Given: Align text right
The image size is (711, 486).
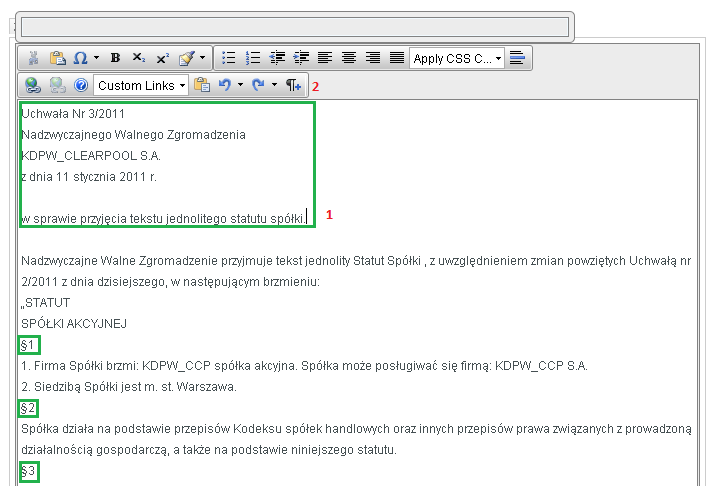Looking at the screenshot, I should [x=373, y=58].
